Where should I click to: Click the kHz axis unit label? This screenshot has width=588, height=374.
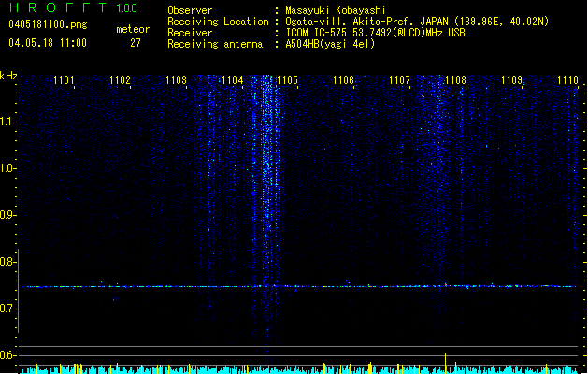pyautogui.click(x=8, y=76)
